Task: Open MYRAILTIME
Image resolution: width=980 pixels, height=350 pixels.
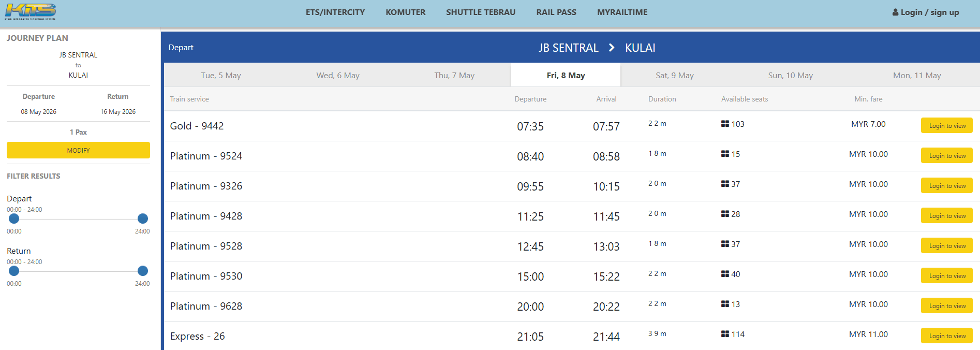Action: point(622,12)
